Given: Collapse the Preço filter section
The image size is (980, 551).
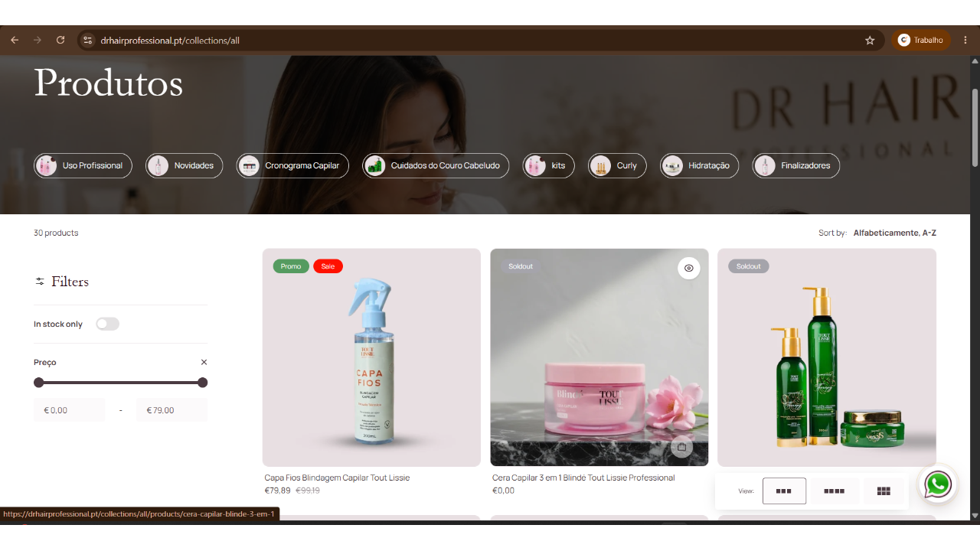Looking at the screenshot, I should [204, 362].
